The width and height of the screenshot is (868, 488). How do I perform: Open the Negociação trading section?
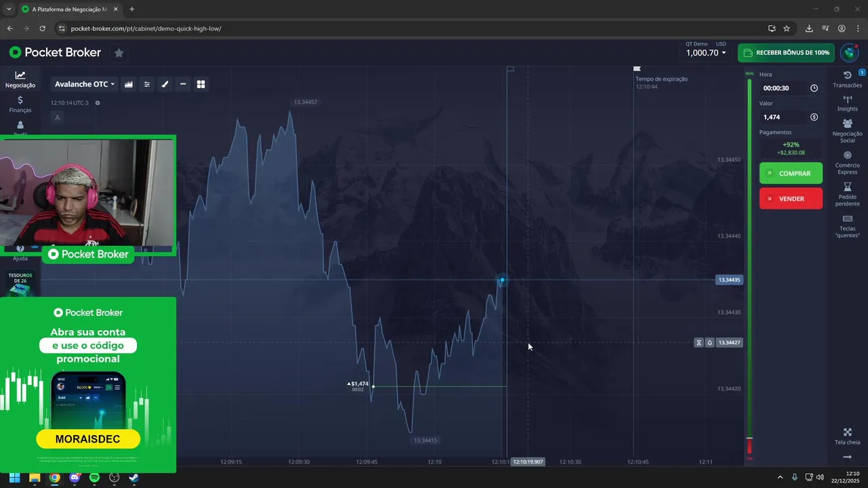click(x=20, y=79)
